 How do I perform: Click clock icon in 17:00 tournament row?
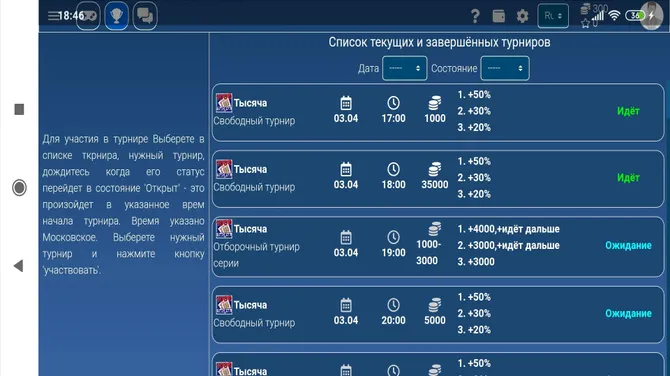393,103
